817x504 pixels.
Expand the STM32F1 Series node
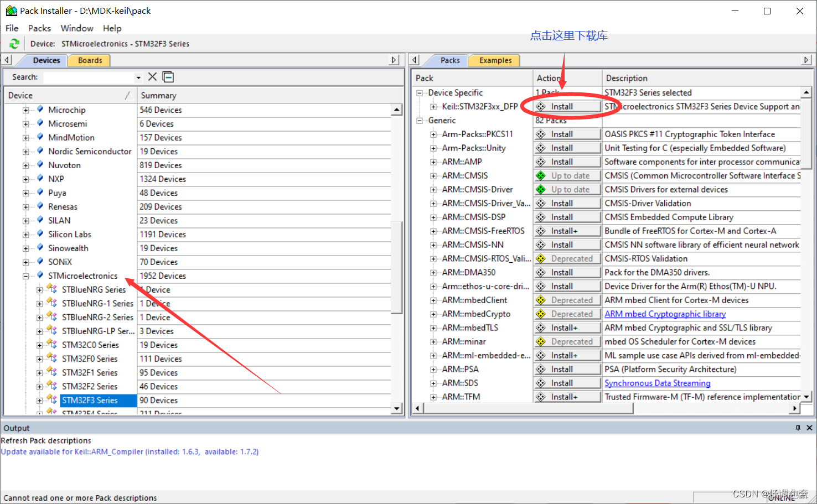point(39,373)
